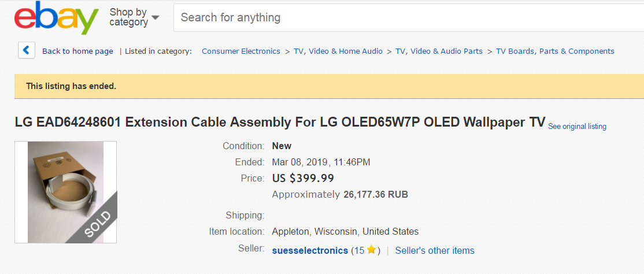The height and width of the screenshot is (274, 644).
Task: Open TV Boards, Parts & Components category
Action: point(555,51)
